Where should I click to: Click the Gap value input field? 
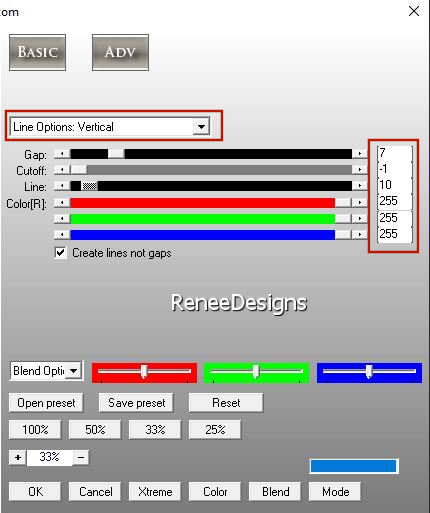(395, 153)
